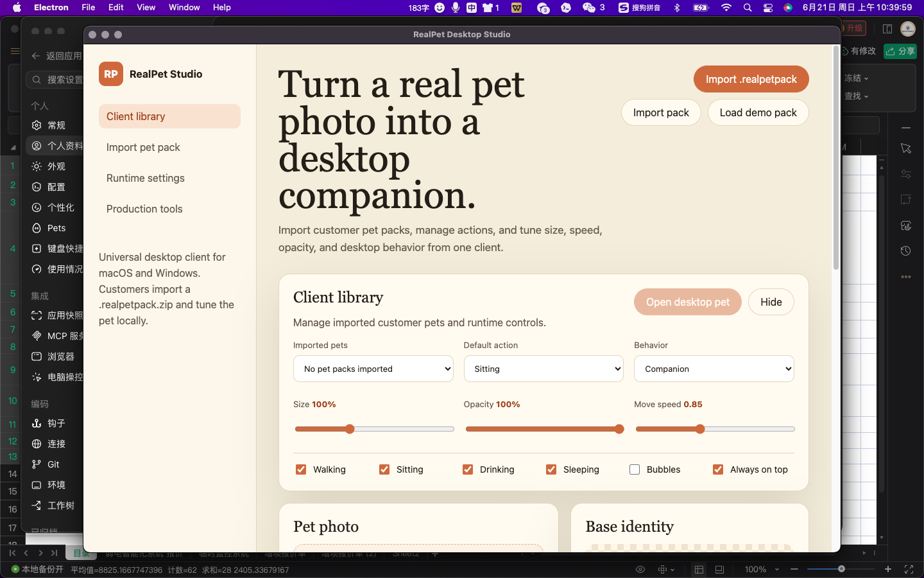The width and height of the screenshot is (924, 578).
Task: Select the Client library sidebar tab
Action: [169, 116]
